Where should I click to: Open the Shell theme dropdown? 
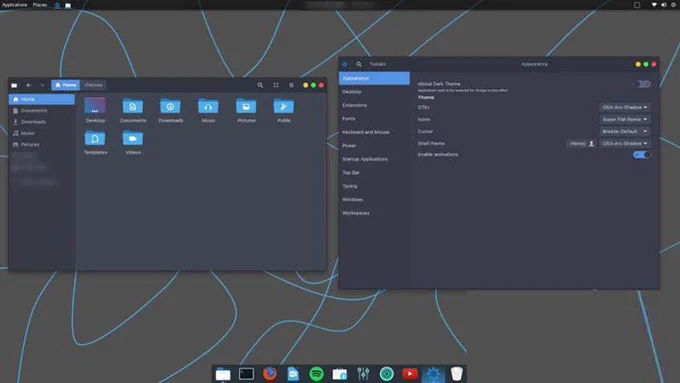[624, 143]
